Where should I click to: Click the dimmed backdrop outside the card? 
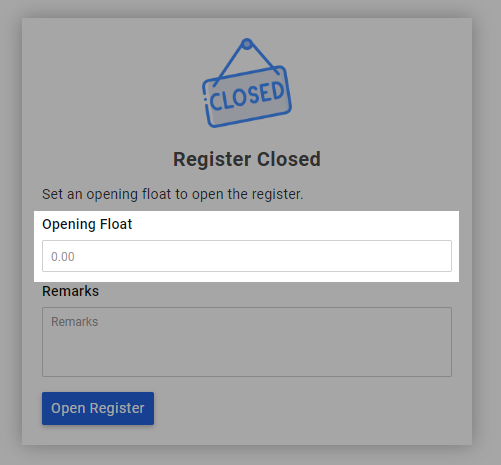click(x=486, y=233)
